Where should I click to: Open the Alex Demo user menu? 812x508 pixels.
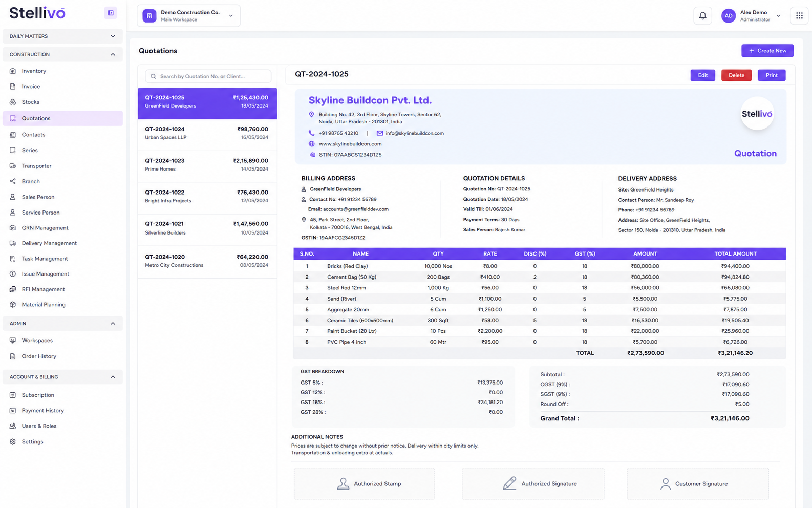(751, 16)
